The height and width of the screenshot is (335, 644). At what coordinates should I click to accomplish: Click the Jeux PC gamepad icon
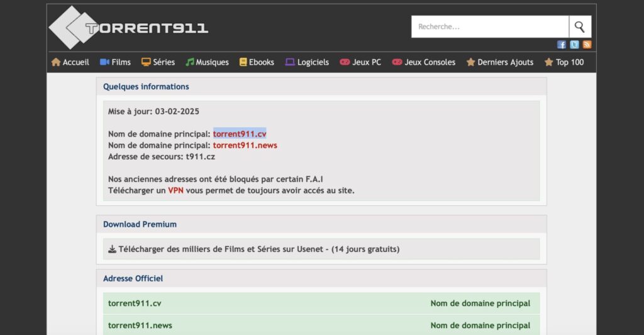point(345,62)
